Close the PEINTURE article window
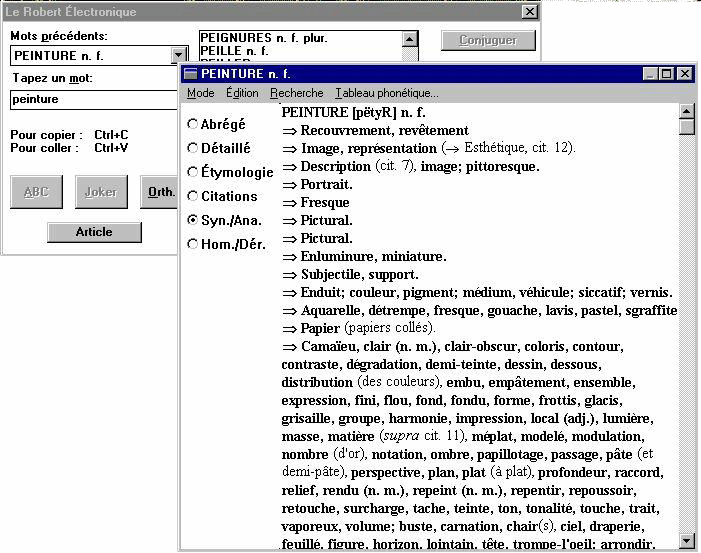Screen dimensions: 701x553 click(684, 74)
